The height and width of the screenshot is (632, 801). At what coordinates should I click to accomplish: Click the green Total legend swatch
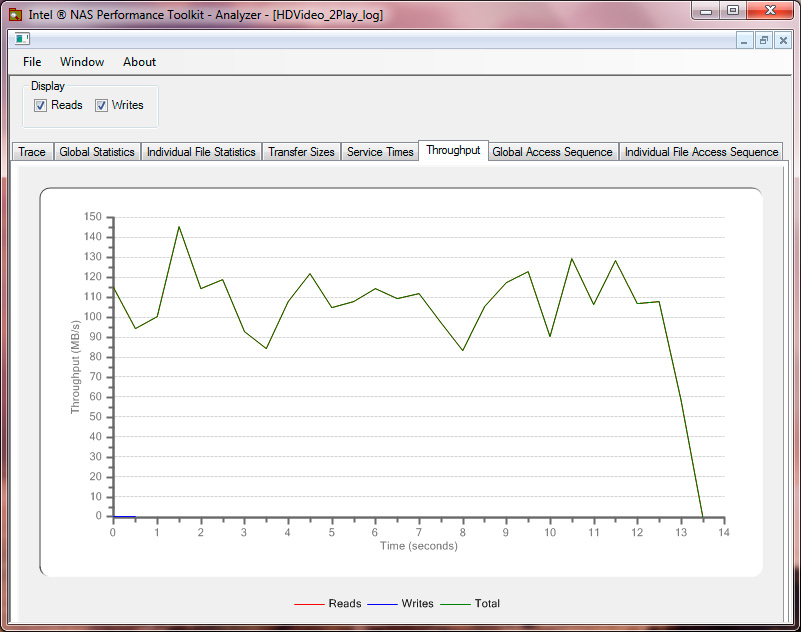455,604
